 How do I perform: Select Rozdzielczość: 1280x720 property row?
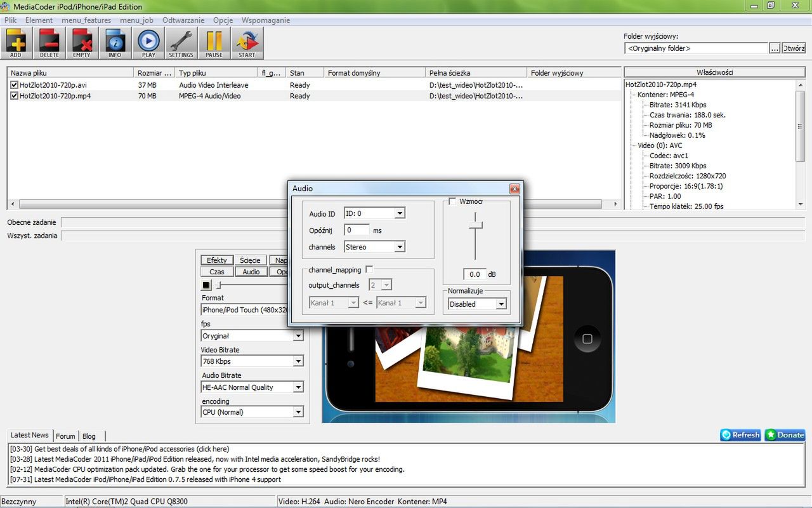688,176
